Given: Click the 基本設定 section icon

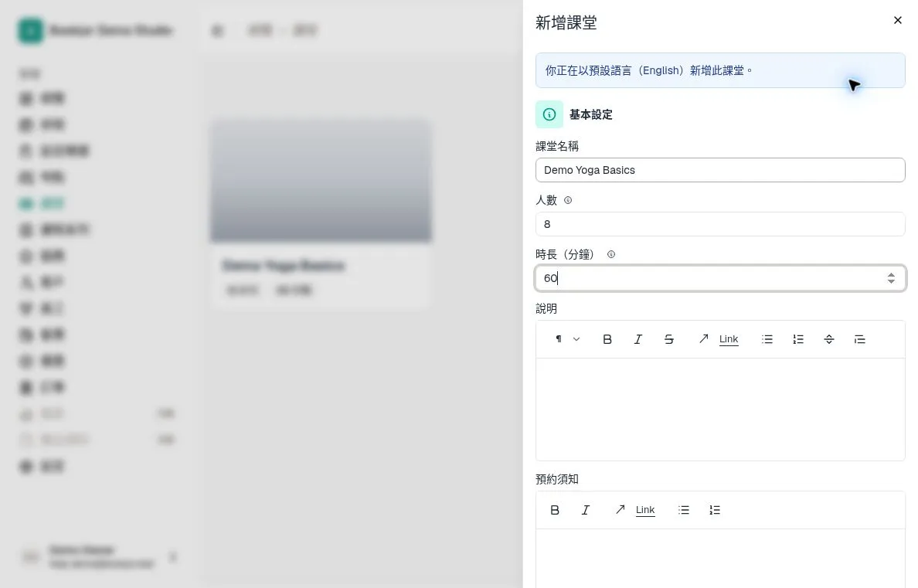Looking at the screenshot, I should [x=549, y=114].
